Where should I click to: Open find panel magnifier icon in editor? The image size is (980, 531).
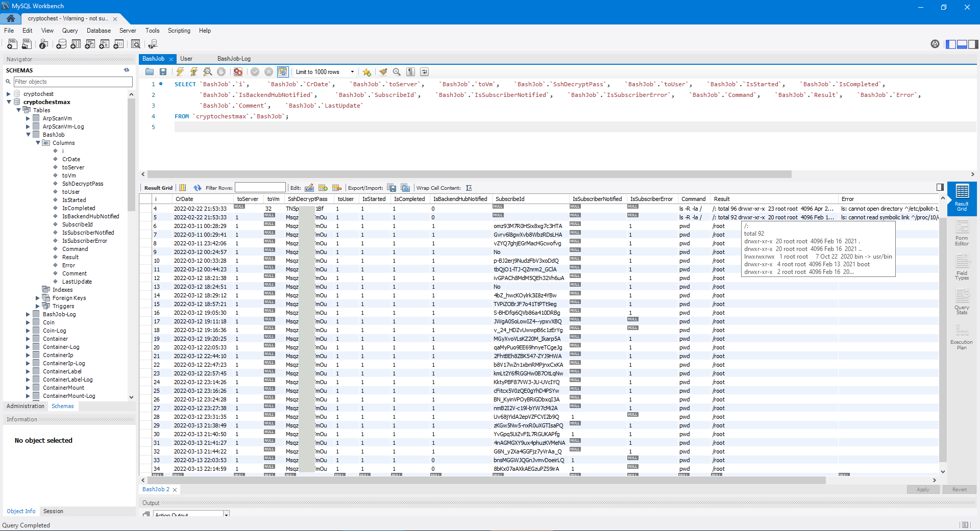[x=397, y=72]
